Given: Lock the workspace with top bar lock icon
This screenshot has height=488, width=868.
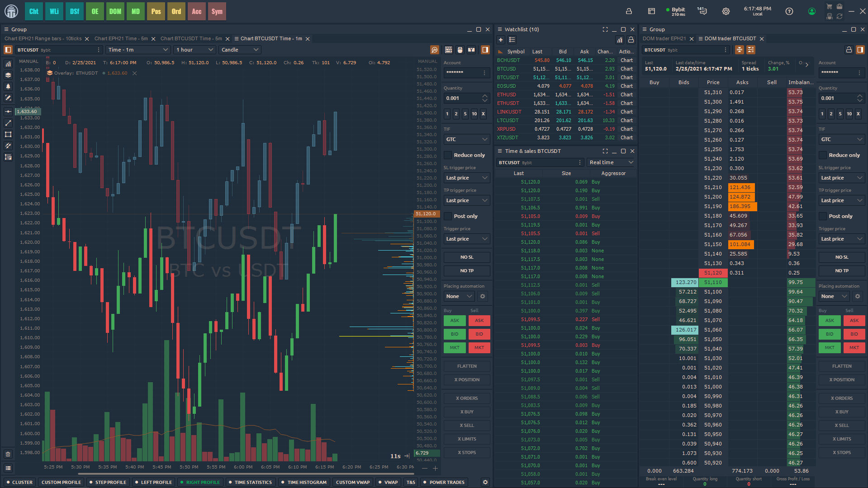Looking at the screenshot, I should (629, 11).
